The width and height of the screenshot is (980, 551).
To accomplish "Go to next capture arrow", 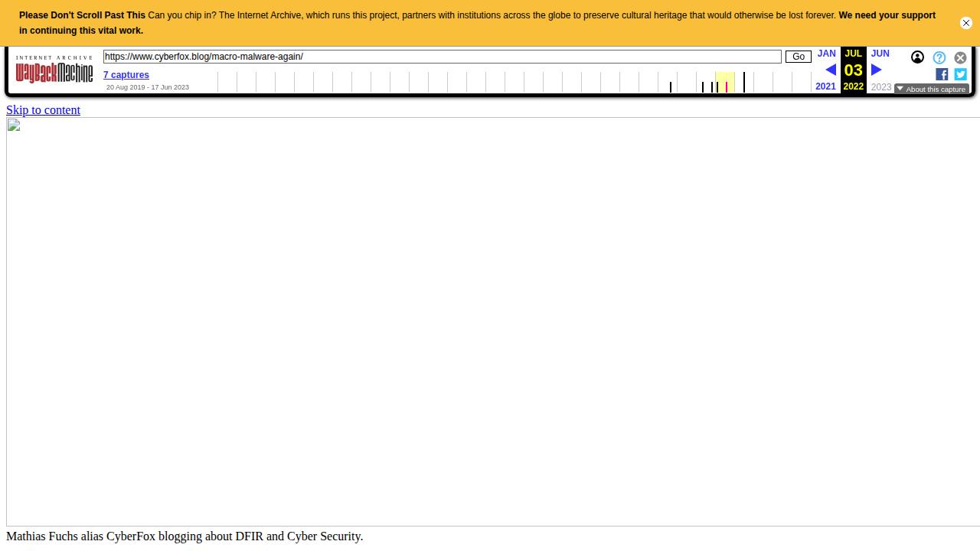I will pyautogui.click(x=877, y=70).
